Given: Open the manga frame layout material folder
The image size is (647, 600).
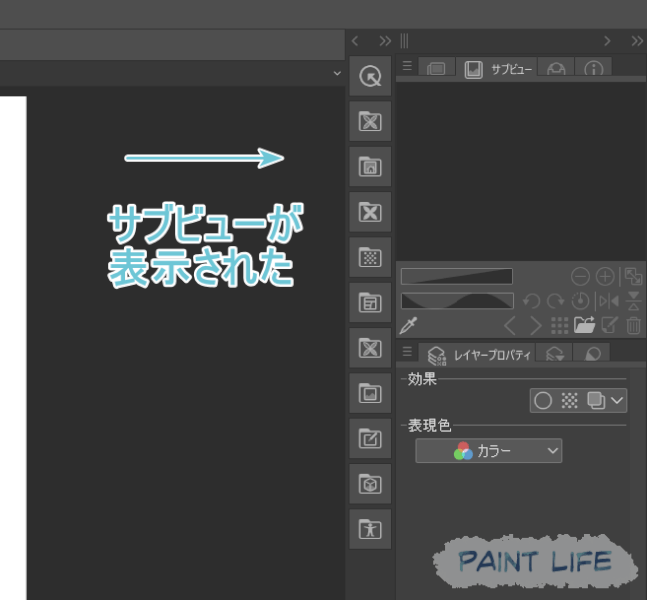Looking at the screenshot, I should 370,303.
